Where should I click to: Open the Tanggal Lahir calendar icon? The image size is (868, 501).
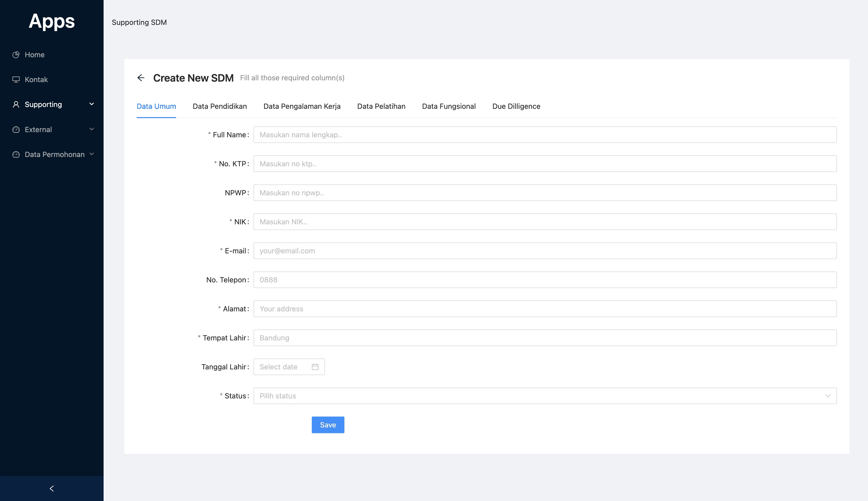315,367
